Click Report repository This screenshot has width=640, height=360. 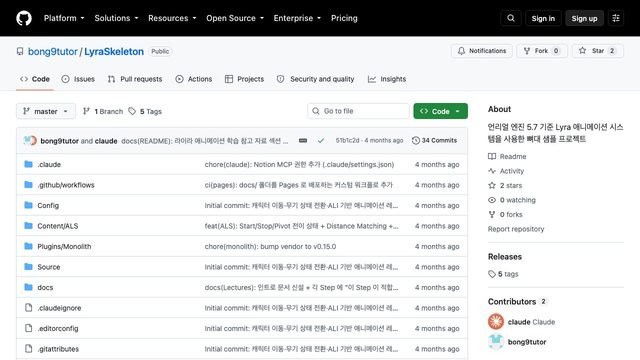[516, 229]
